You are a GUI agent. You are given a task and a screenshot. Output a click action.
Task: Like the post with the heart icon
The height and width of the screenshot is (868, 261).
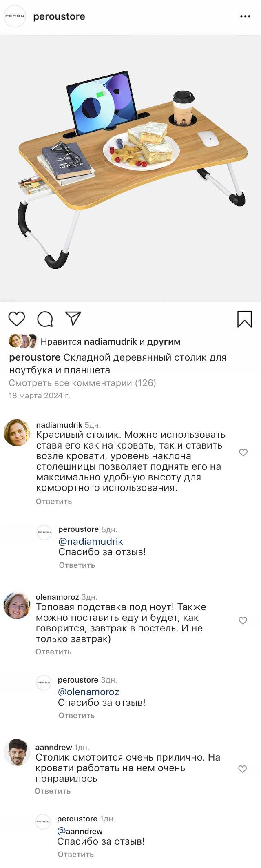(x=17, y=319)
